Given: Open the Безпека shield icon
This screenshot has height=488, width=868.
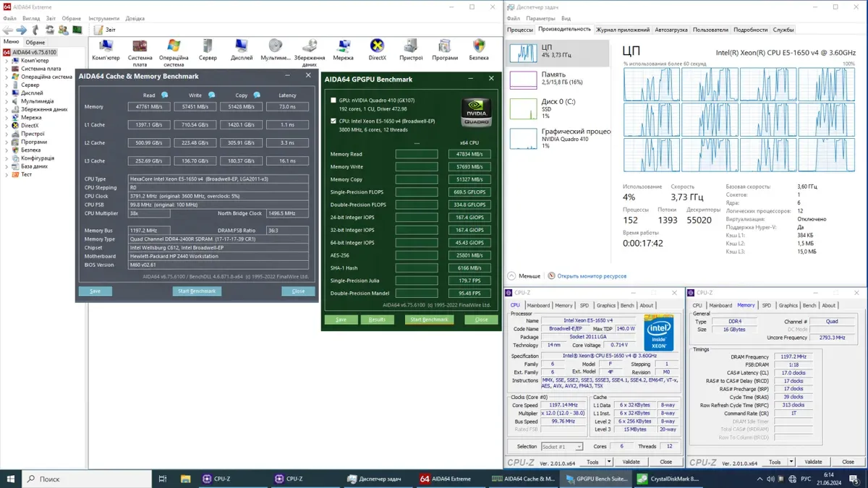Looking at the screenshot, I should click(x=478, y=47).
